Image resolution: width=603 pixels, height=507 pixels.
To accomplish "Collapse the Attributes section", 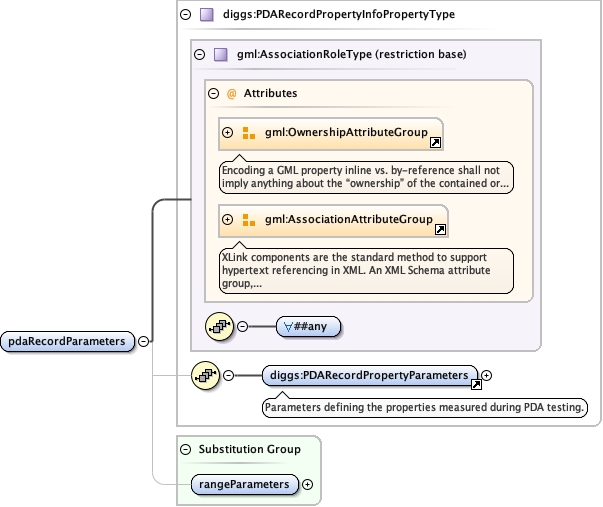I will click(213, 94).
